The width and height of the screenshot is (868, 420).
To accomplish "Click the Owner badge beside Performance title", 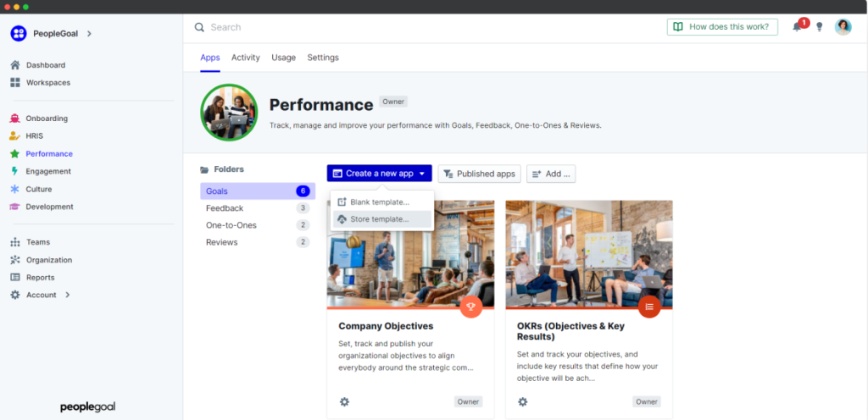I will [393, 102].
